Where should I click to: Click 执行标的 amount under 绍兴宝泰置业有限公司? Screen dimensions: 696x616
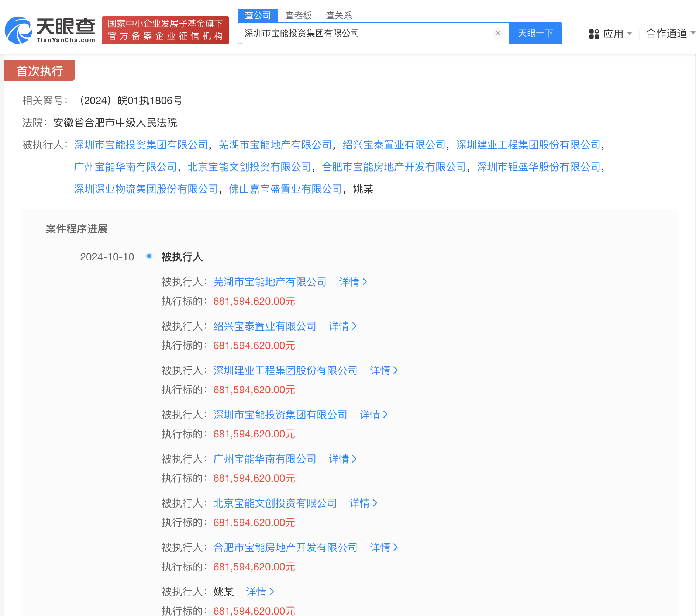pos(254,346)
